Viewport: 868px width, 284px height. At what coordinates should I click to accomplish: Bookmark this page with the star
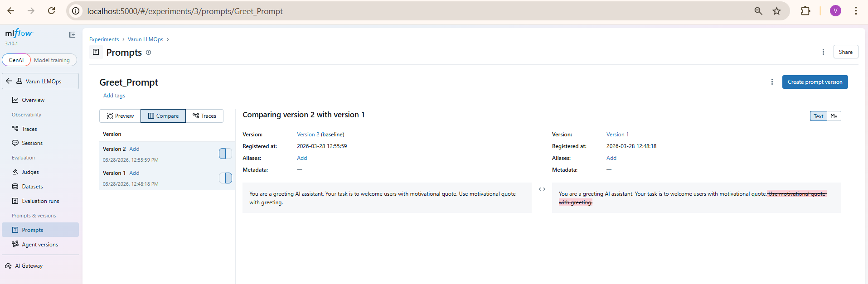(777, 11)
